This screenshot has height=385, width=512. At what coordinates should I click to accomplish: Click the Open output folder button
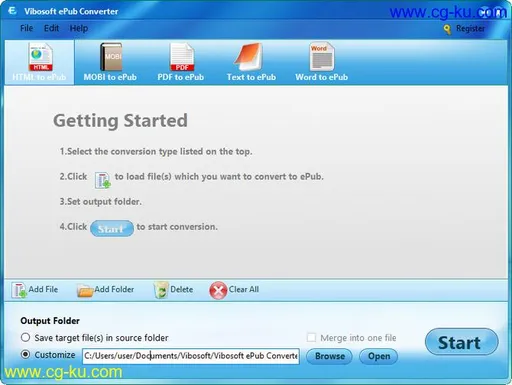pyautogui.click(x=379, y=356)
